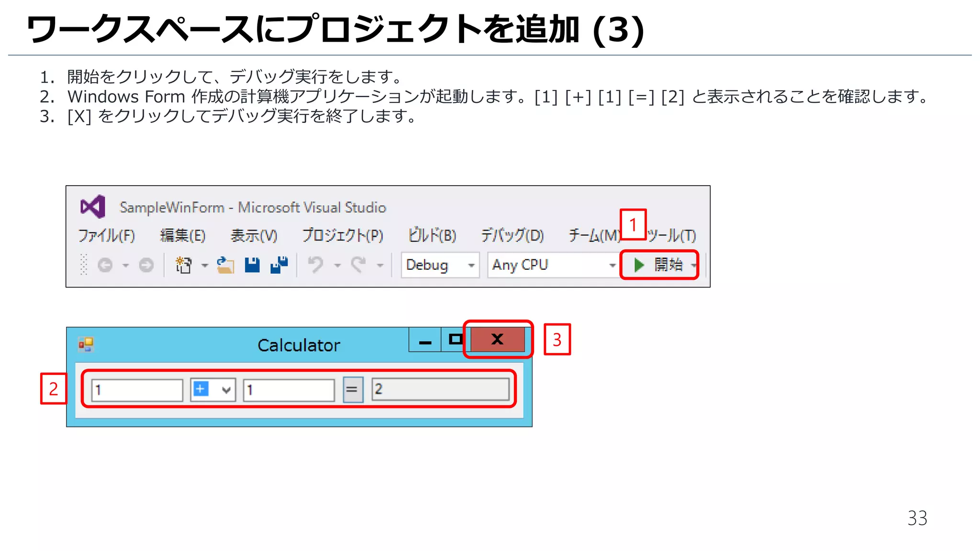Expand the 開始 button dropdown arrow

(693, 265)
